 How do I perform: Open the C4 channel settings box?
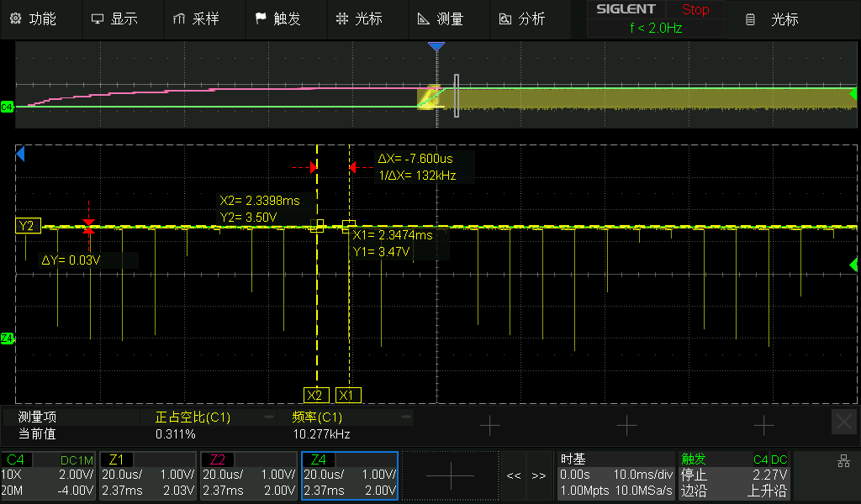48,475
